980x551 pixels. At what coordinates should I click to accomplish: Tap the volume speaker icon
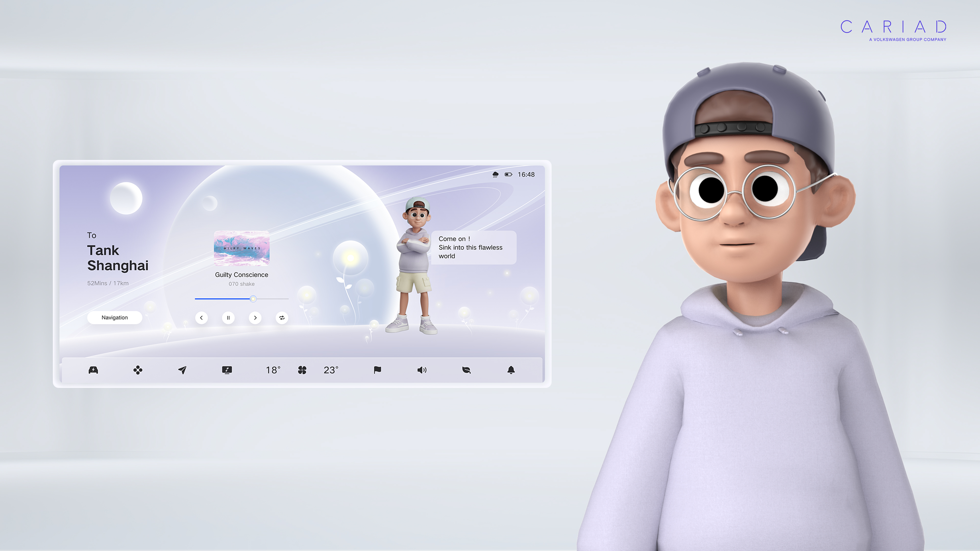tap(422, 370)
